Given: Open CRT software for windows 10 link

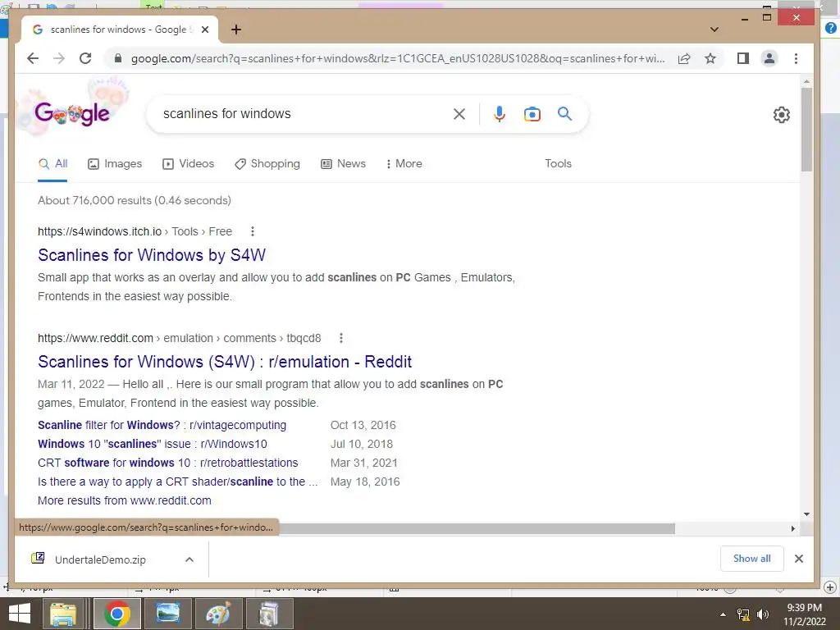Looking at the screenshot, I should point(167,463).
